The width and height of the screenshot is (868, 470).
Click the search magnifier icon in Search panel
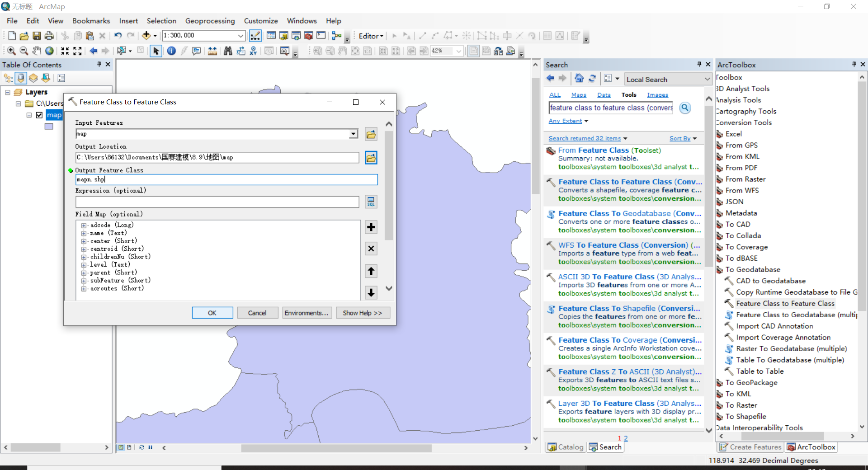[685, 108]
